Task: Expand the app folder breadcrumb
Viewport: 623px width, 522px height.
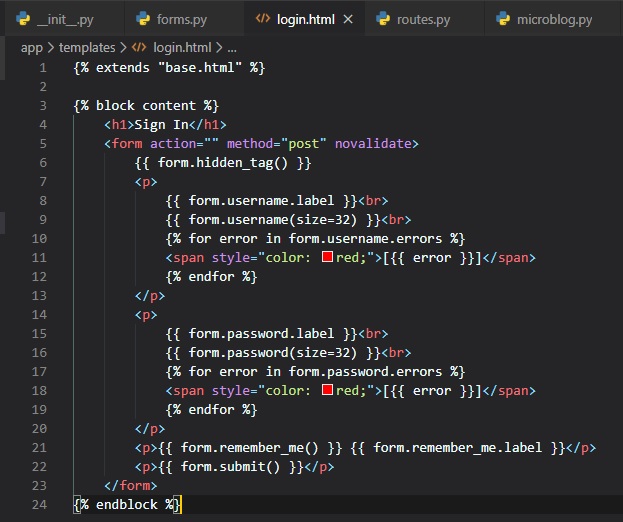Action: click(31, 47)
